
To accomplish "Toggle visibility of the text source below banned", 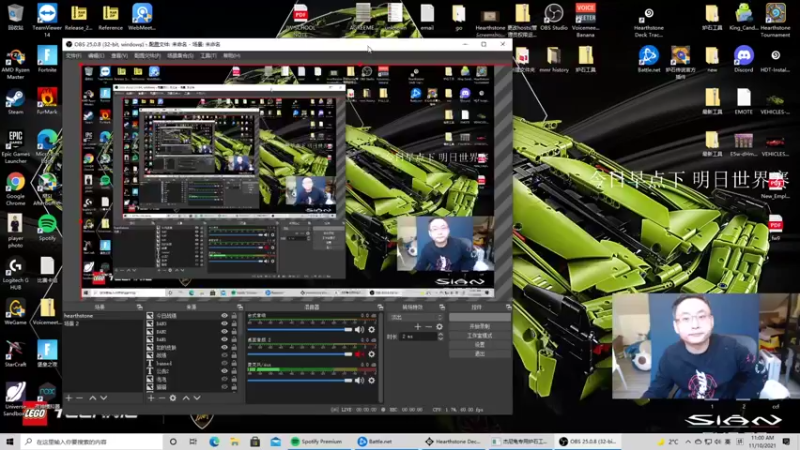I will tap(224, 371).
